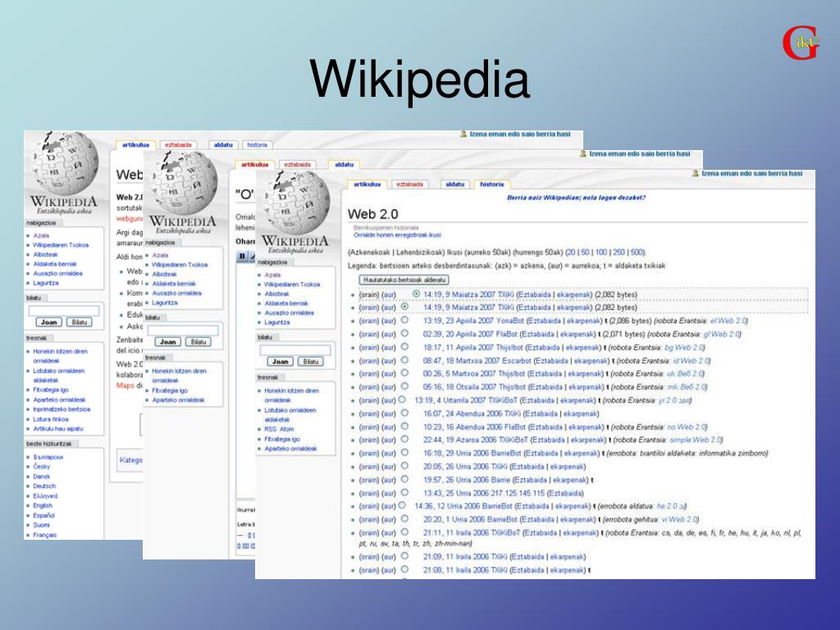Click Joan button in front window search
The image size is (840, 630).
pyautogui.click(x=281, y=362)
